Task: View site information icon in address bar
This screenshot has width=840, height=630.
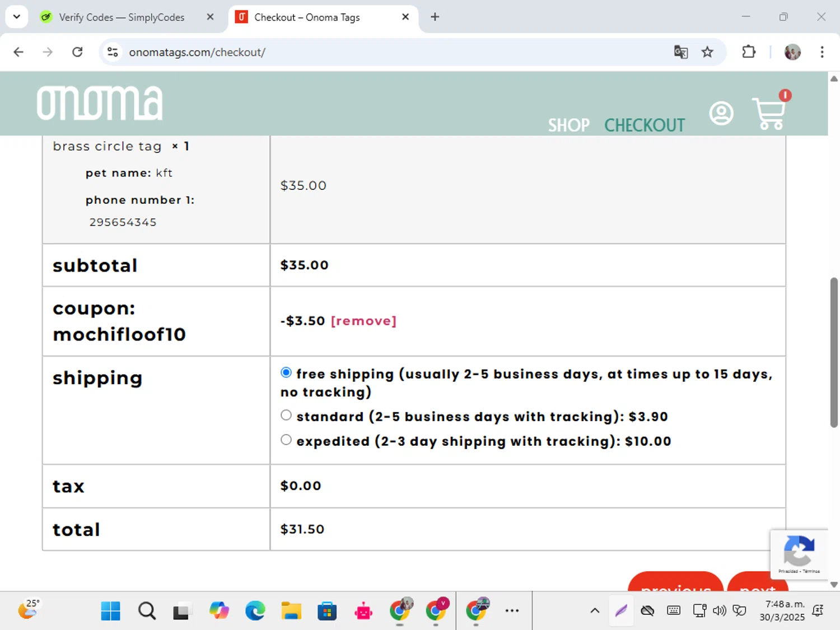Action: click(113, 52)
